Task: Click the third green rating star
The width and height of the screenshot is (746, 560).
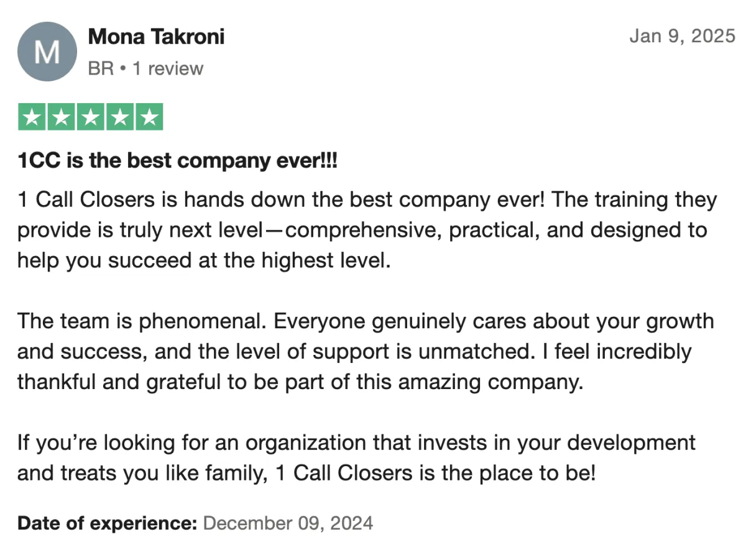Action: tap(90, 117)
